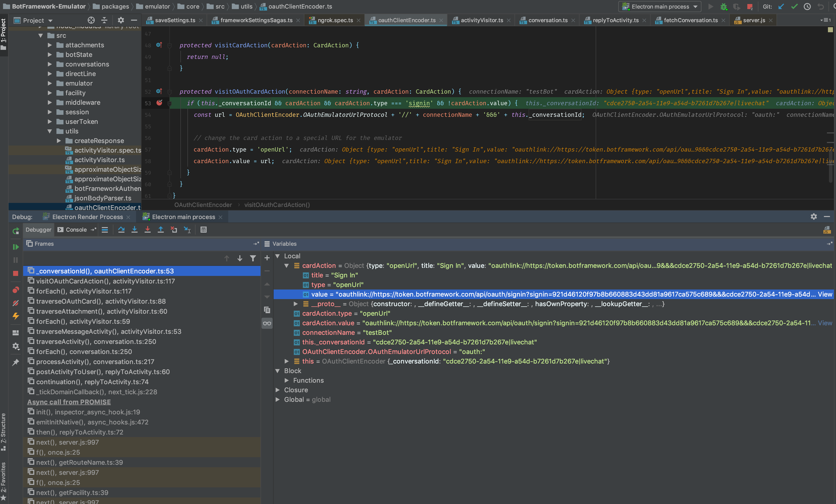Click the Drop Frame icon
Image resolution: width=836 pixels, height=504 pixels.
click(174, 230)
